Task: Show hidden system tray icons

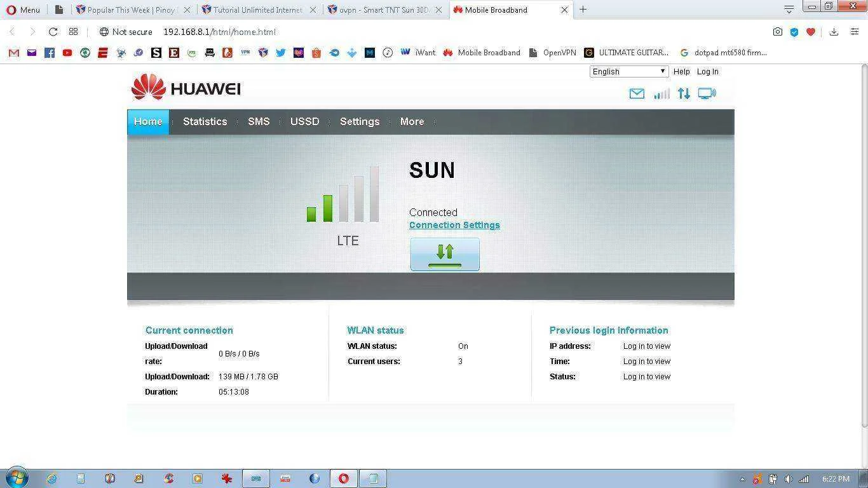Action: point(742,479)
